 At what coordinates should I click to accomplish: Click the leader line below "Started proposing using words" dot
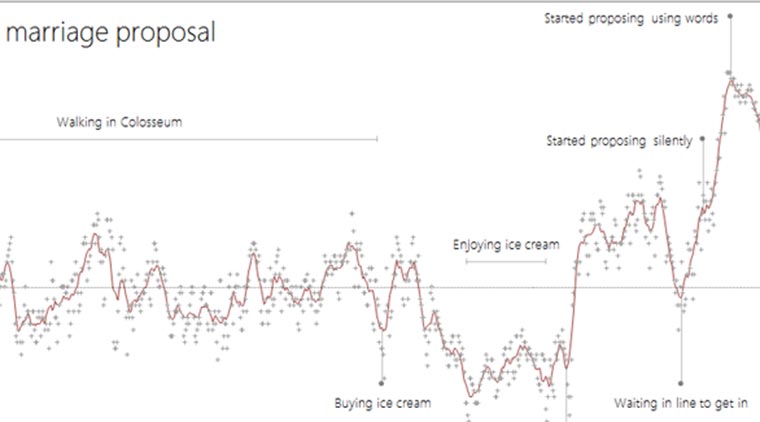[730, 45]
